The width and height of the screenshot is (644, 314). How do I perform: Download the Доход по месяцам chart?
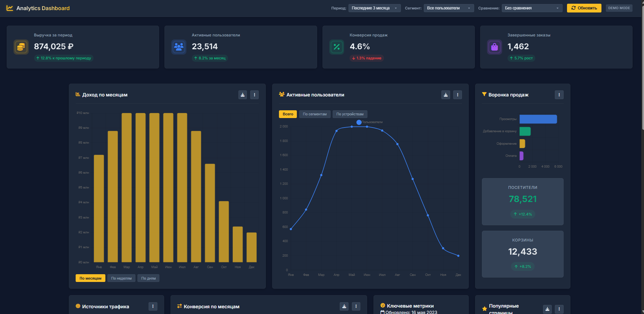pos(242,95)
